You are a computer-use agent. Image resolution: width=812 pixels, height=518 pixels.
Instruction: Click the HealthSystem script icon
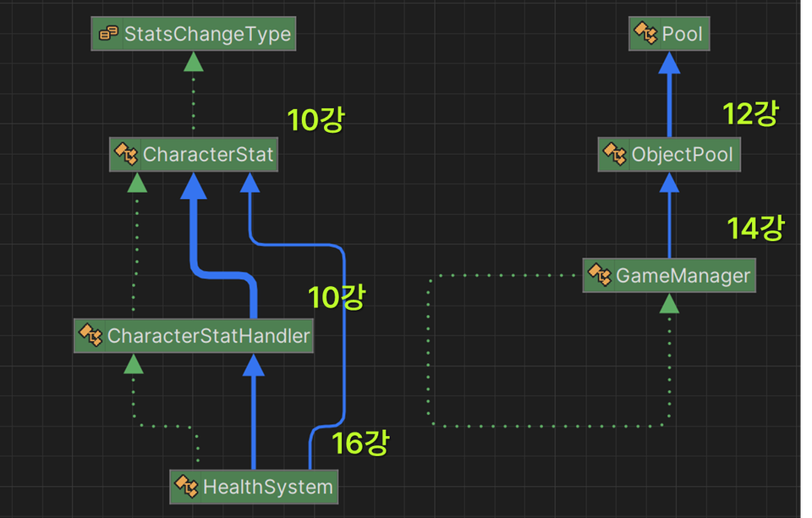pos(186,486)
